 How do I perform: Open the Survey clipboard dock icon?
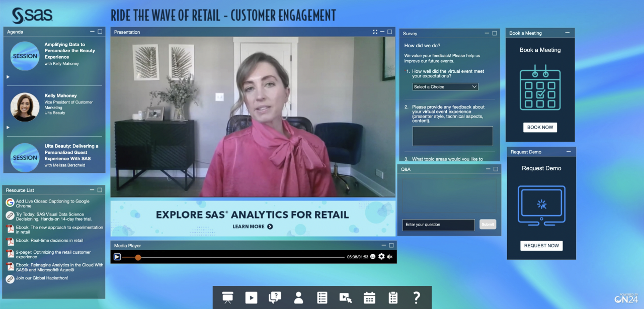tap(393, 297)
